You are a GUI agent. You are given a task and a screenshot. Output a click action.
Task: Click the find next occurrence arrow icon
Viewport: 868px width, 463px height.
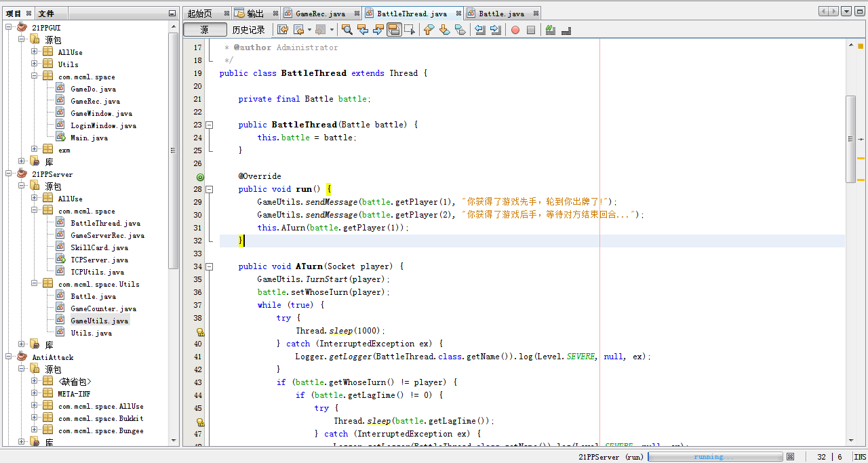coord(378,30)
